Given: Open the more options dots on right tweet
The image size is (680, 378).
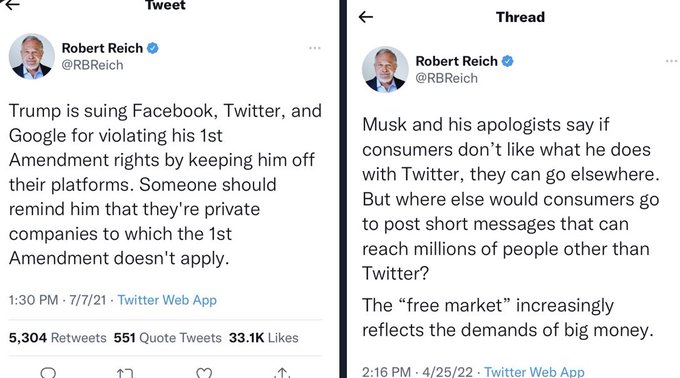Looking at the screenshot, I should tap(672, 61).
